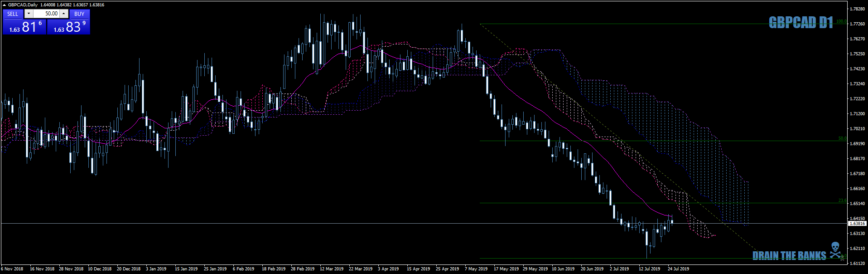Click the 28 Feb 2019 date label
This screenshot has width=868, height=274.
303,269
